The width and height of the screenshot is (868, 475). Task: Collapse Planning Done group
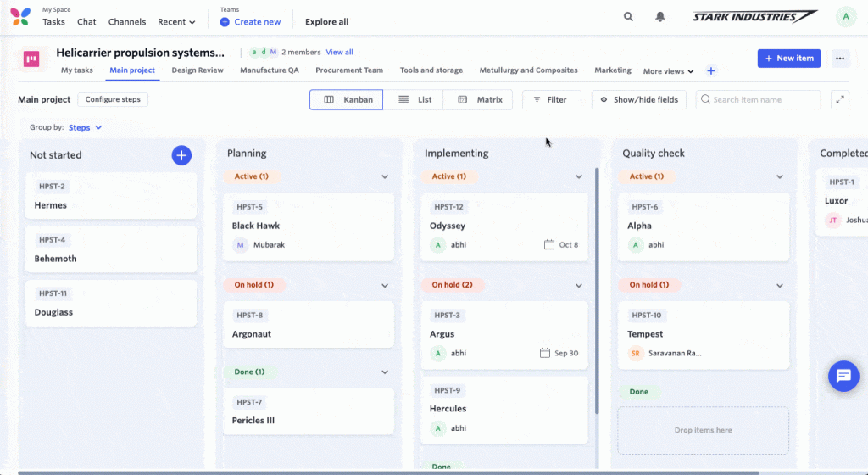coord(385,372)
